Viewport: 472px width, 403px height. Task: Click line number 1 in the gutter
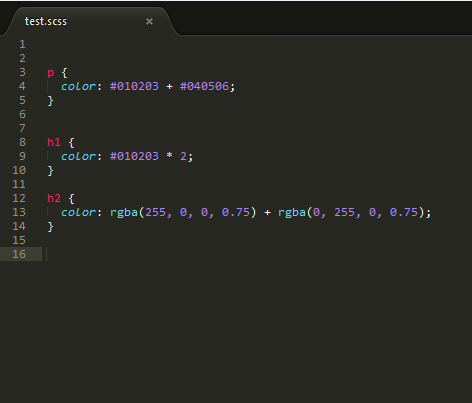(x=22, y=44)
